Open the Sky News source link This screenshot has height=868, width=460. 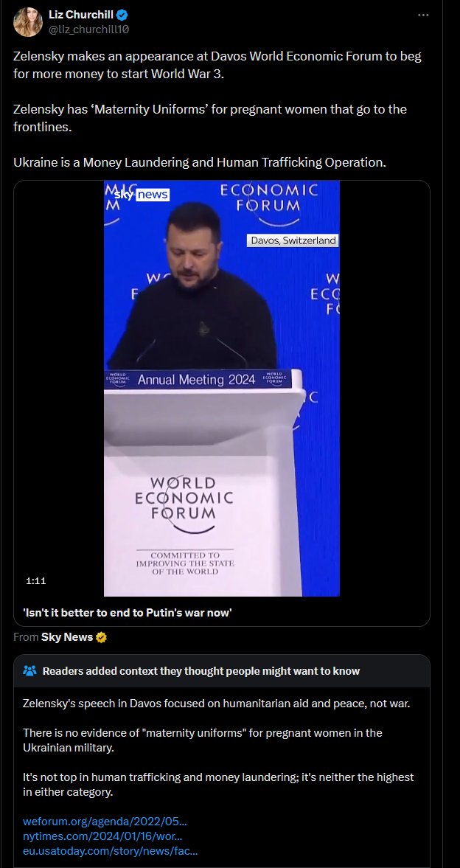click(x=67, y=637)
